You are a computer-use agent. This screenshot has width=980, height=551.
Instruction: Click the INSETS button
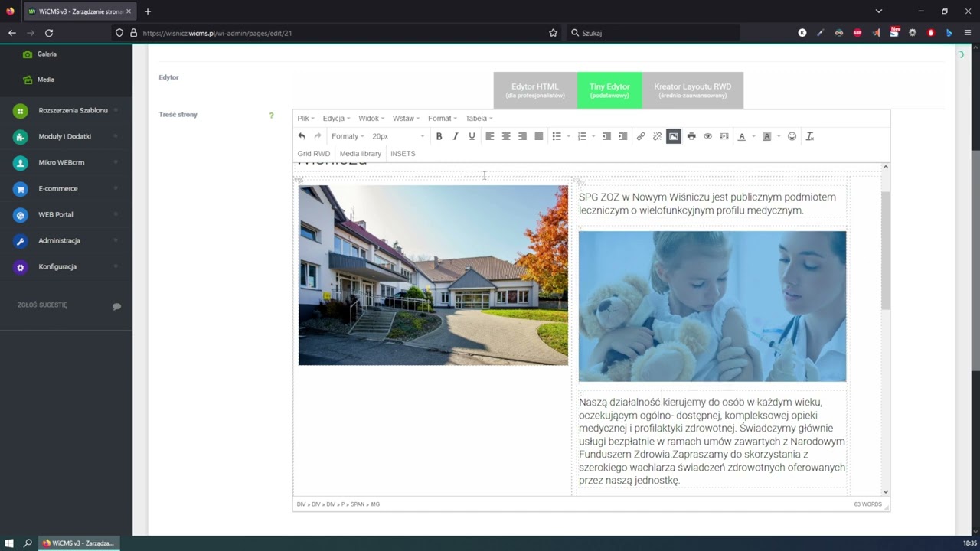403,154
